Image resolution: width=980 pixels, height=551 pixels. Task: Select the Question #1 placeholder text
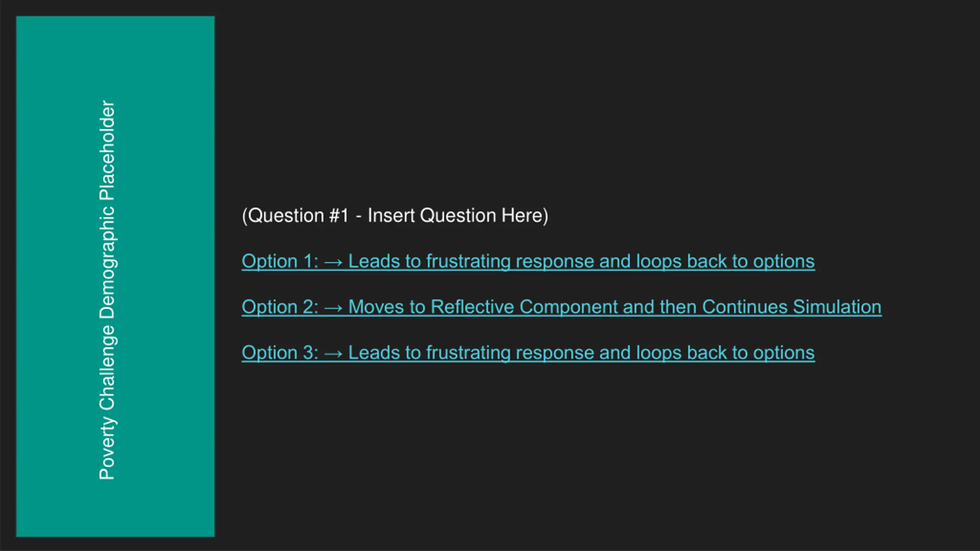click(395, 216)
